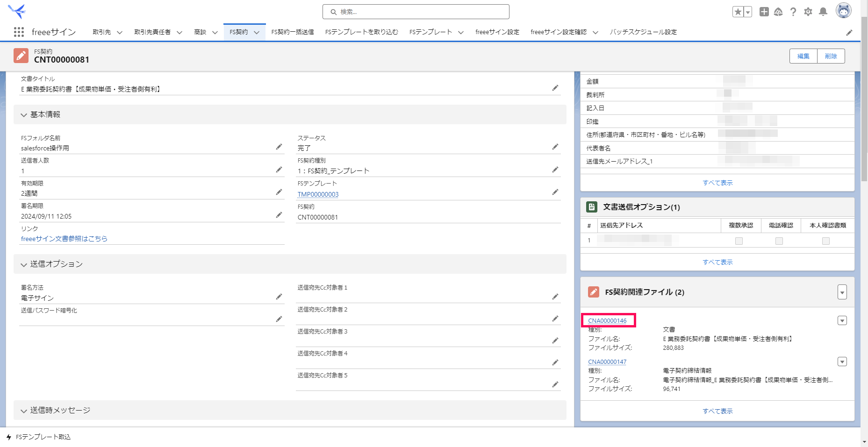This screenshot has height=447, width=868.
Task: Open the 取引先責任者 tab dropdown chevron
Action: click(179, 32)
